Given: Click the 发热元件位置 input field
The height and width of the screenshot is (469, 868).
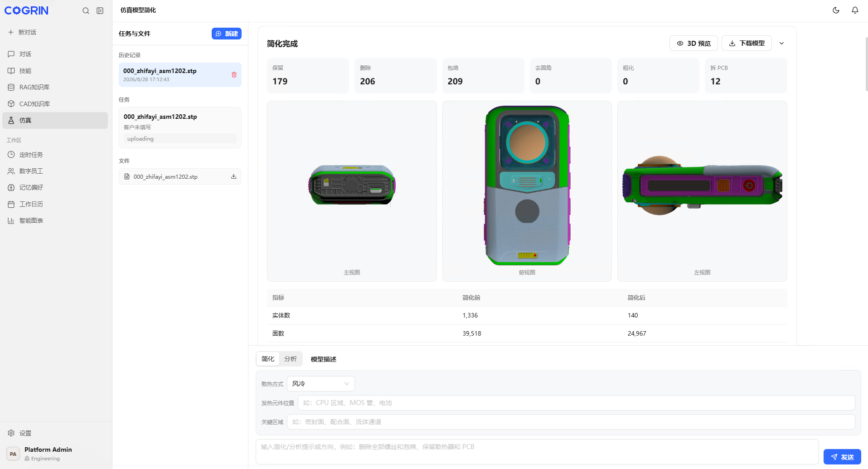Looking at the screenshot, I should click(576, 403).
